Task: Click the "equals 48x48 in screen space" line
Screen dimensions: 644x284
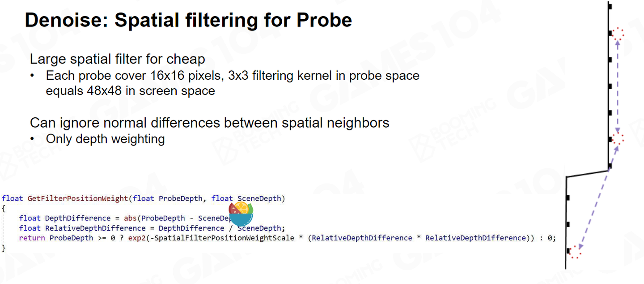Action: pyautogui.click(x=130, y=90)
